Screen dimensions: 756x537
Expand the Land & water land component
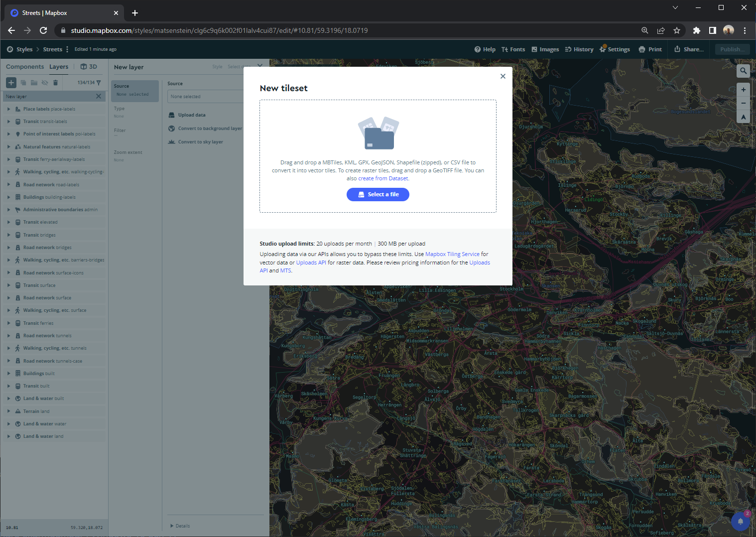8,436
